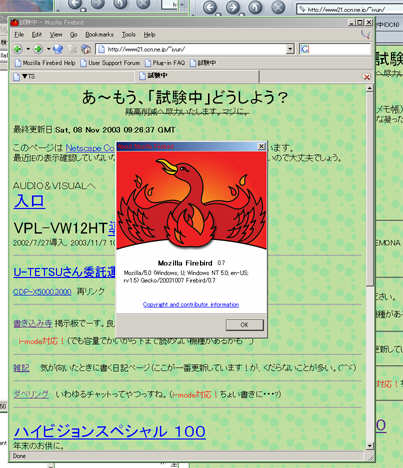Click the Google search engine icon
The width and height of the screenshot is (403, 468).
304,49
